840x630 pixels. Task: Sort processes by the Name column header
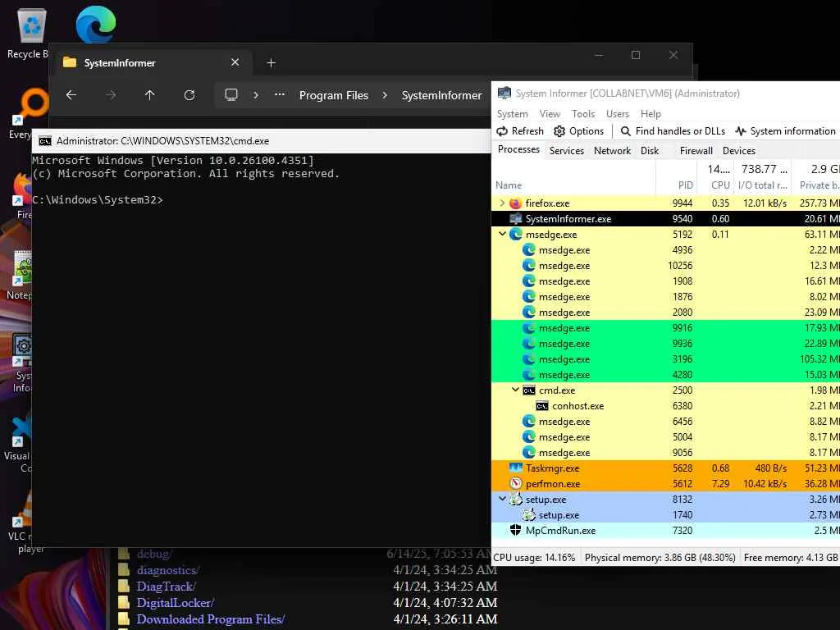point(573,185)
